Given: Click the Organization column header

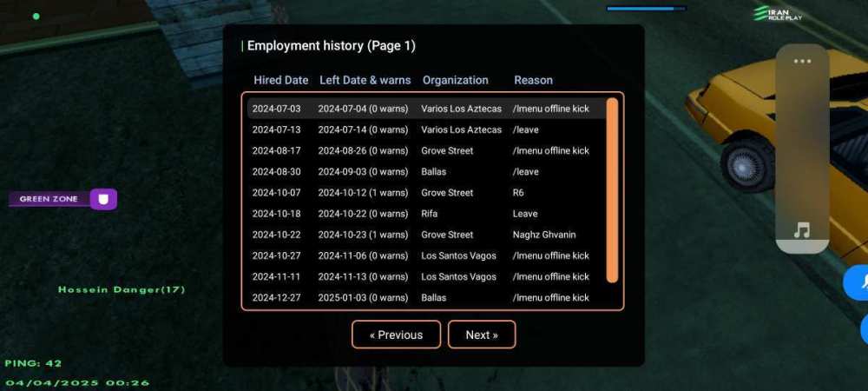Looking at the screenshot, I should 456,80.
